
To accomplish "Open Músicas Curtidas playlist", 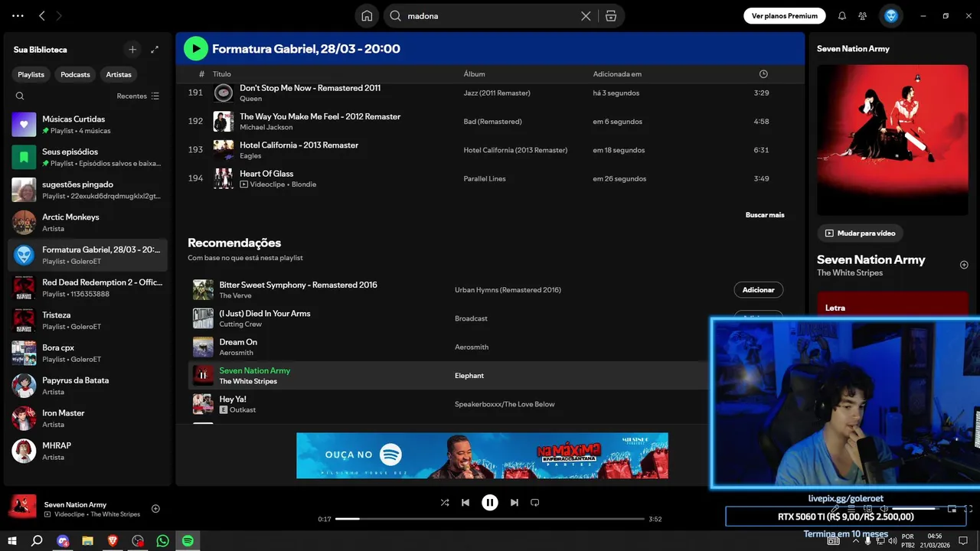I will point(87,124).
